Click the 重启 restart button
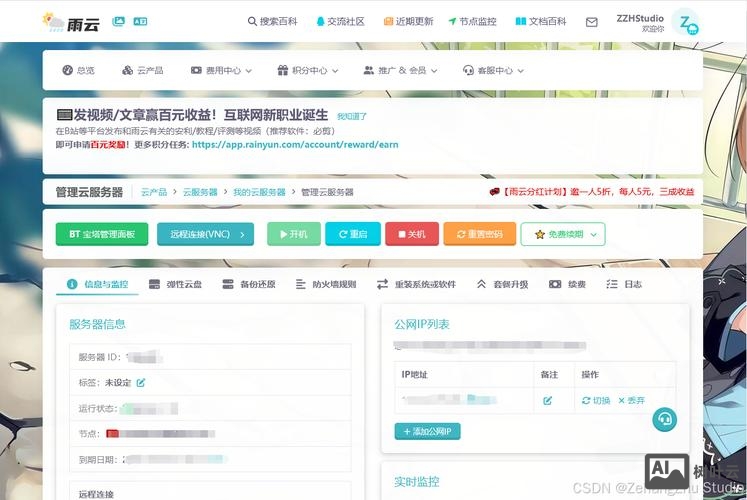 pyautogui.click(x=353, y=234)
